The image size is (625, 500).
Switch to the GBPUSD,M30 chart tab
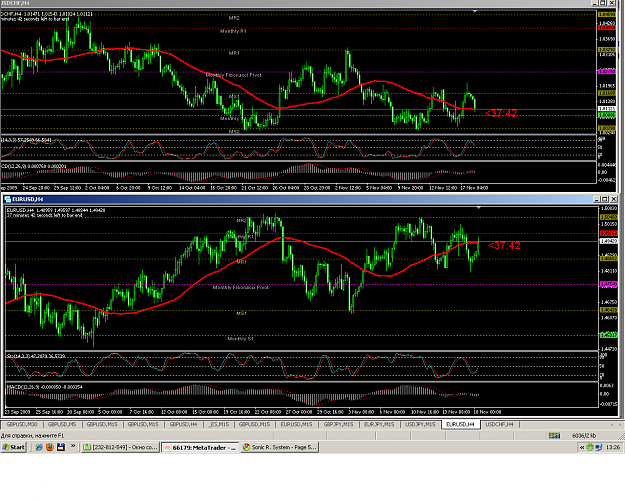tap(22, 425)
